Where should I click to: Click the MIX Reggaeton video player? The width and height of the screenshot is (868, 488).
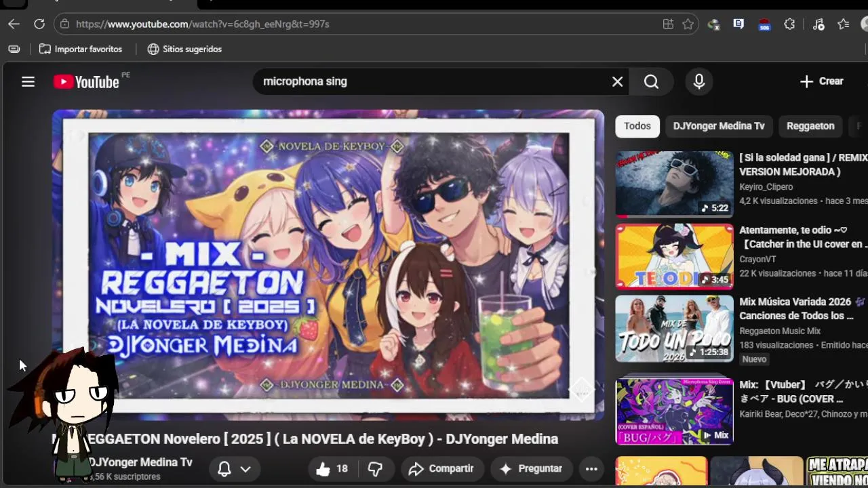[x=328, y=264]
